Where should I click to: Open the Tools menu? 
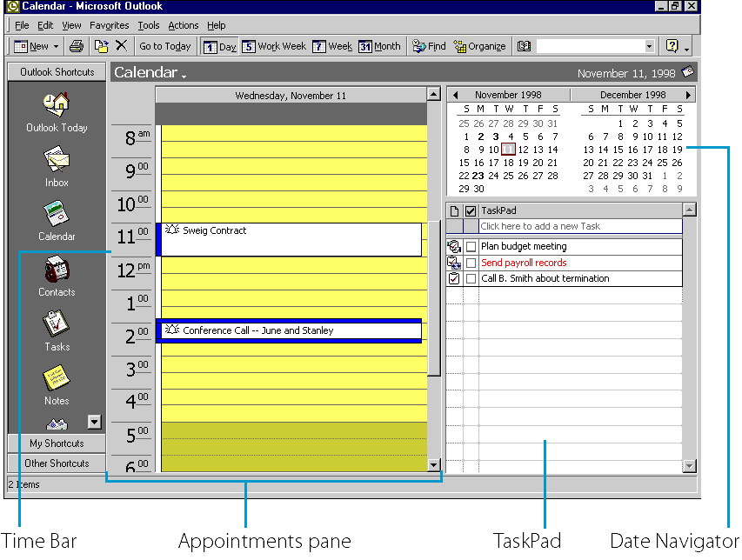149,25
